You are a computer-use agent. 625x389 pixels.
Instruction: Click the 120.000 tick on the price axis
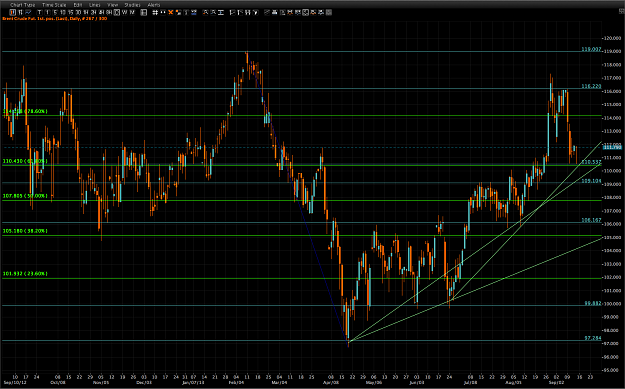coord(613,38)
